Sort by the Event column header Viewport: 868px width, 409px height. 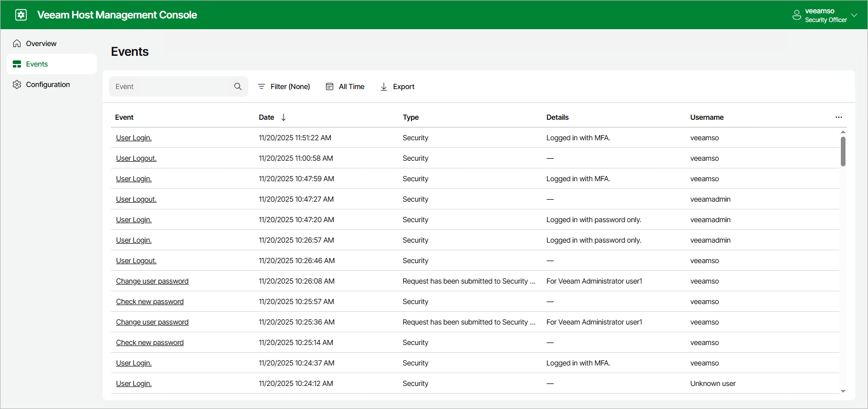[x=124, y=117]
